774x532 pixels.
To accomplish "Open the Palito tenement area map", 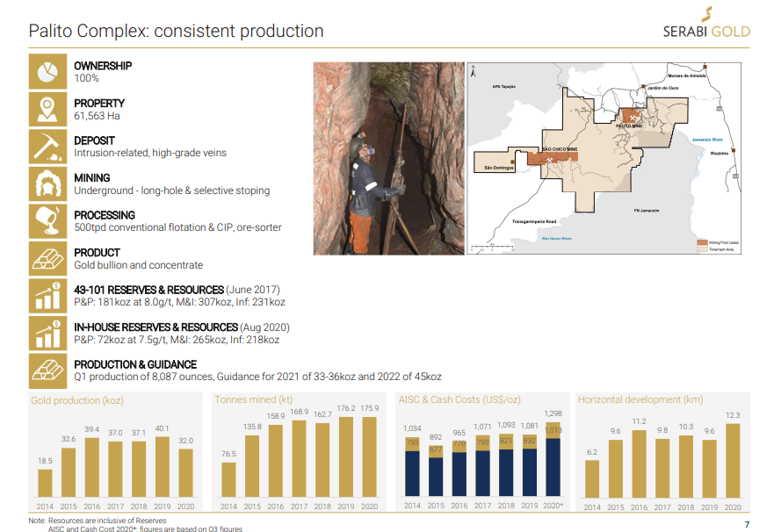I will 604,158.
